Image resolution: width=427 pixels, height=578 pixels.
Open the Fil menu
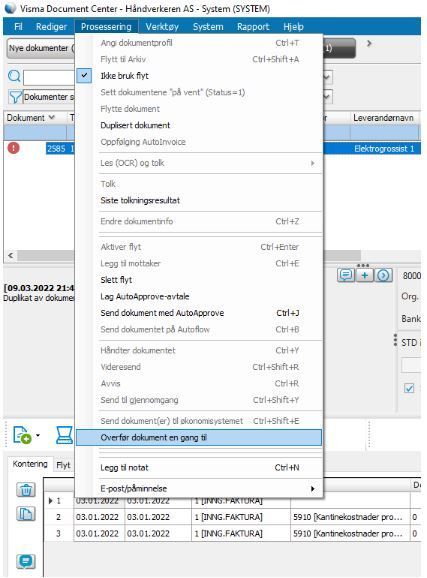(x=18, y=27)
